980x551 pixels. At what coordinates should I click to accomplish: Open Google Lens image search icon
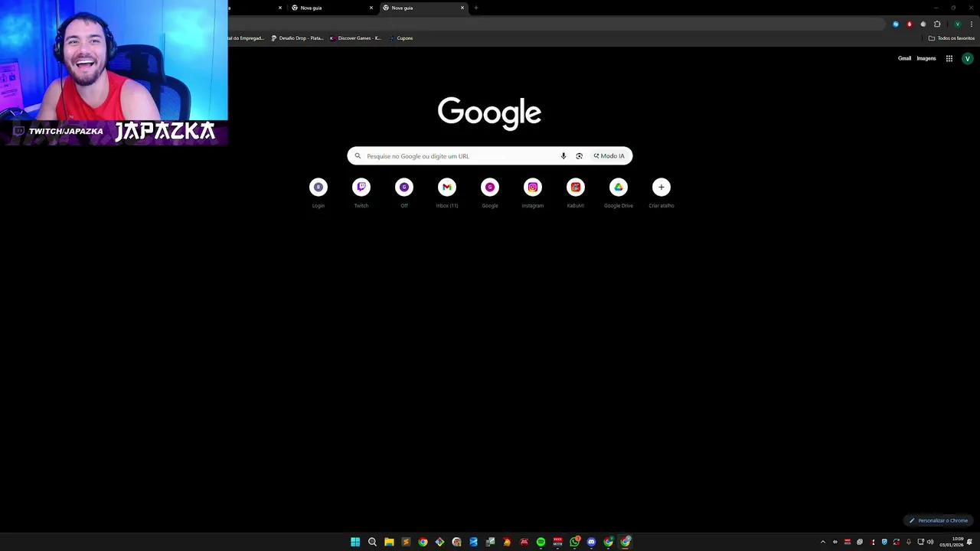pyautogui.click(x=579, y=156)
